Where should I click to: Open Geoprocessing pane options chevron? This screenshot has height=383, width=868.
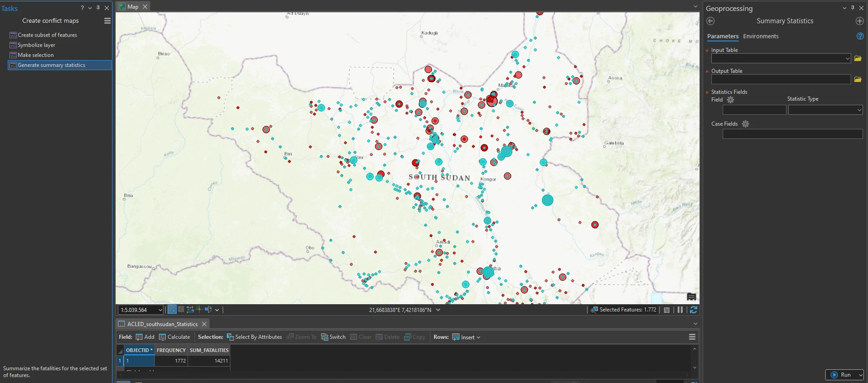click(x=844, y=8)
